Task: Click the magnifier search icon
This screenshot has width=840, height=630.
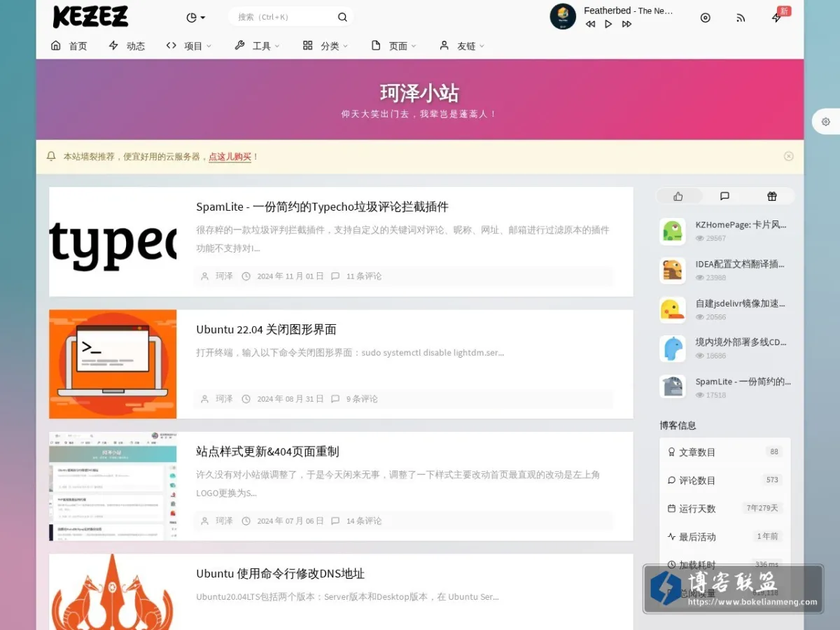Action: [342, 17]
